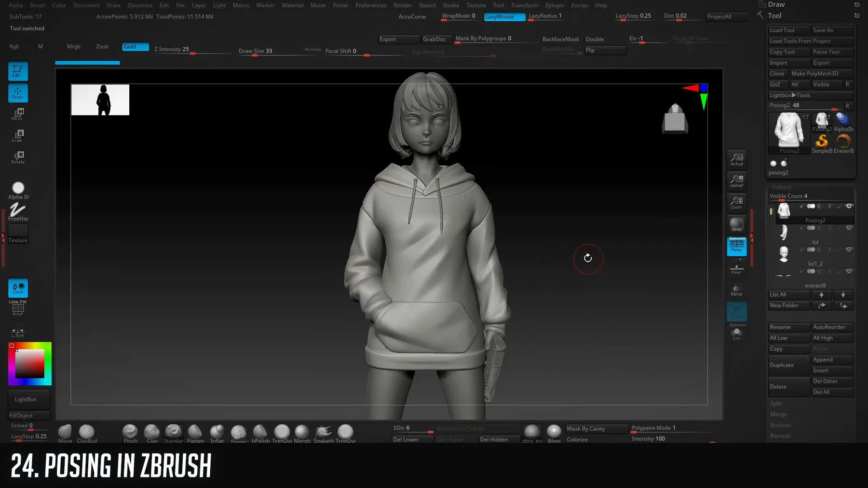Adjust the Z Intensity slider

pyautogui.click(x=193, y=50)
